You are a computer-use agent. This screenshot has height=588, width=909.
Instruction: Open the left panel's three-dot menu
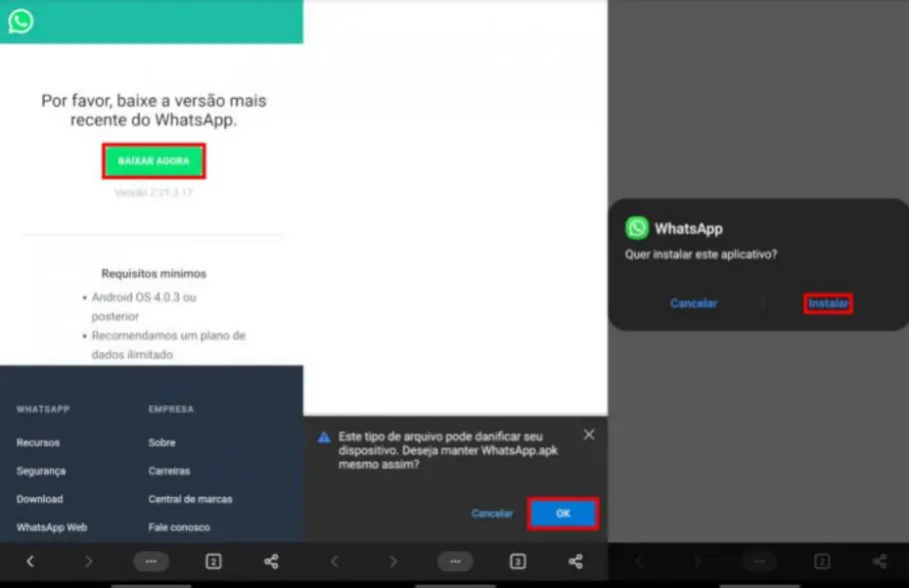tap(151, 561)
